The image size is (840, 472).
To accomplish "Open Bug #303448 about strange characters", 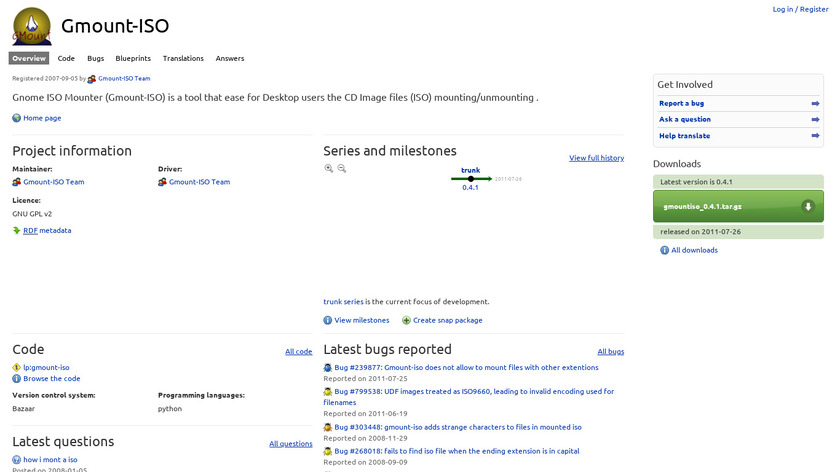I will click(458, 427).
